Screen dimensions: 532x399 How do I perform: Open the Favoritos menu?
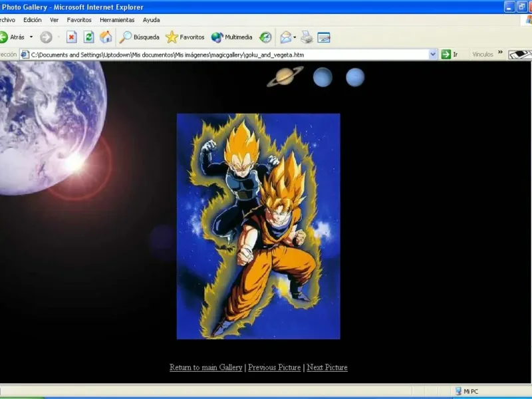pos(79,20)
